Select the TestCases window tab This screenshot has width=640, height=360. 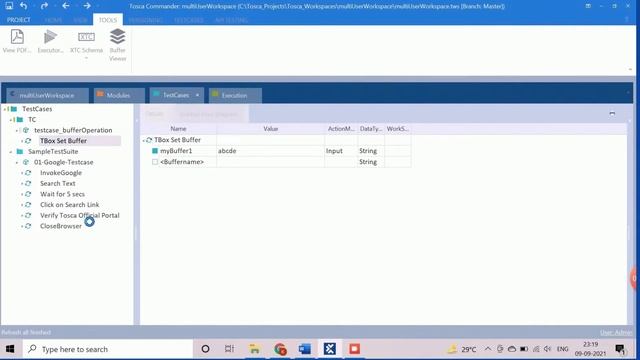176,95
